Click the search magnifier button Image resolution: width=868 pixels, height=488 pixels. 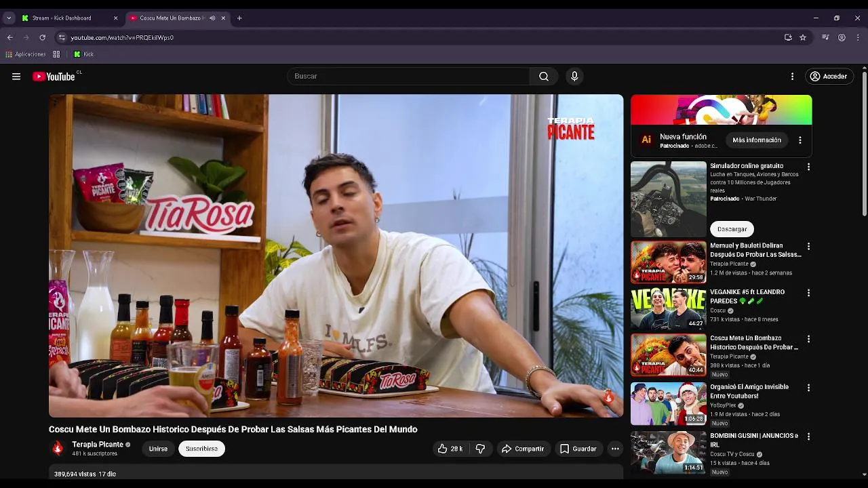click(544, 77)
